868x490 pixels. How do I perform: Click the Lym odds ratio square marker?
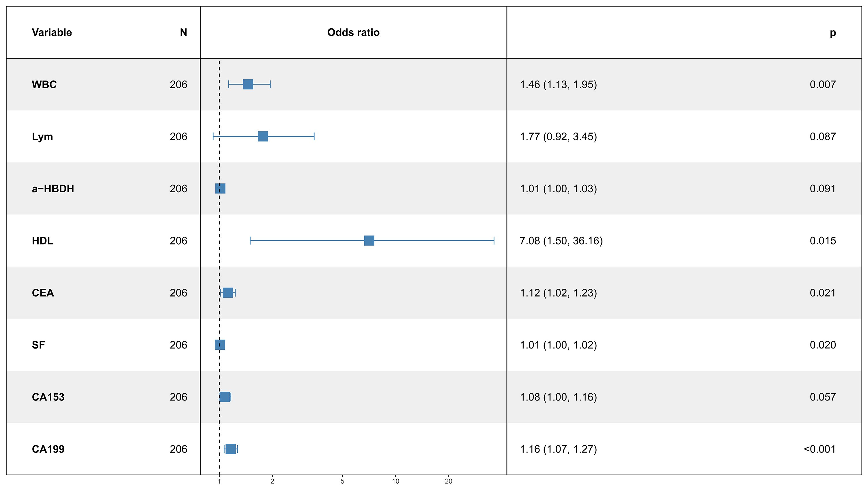tap(263, 137)
